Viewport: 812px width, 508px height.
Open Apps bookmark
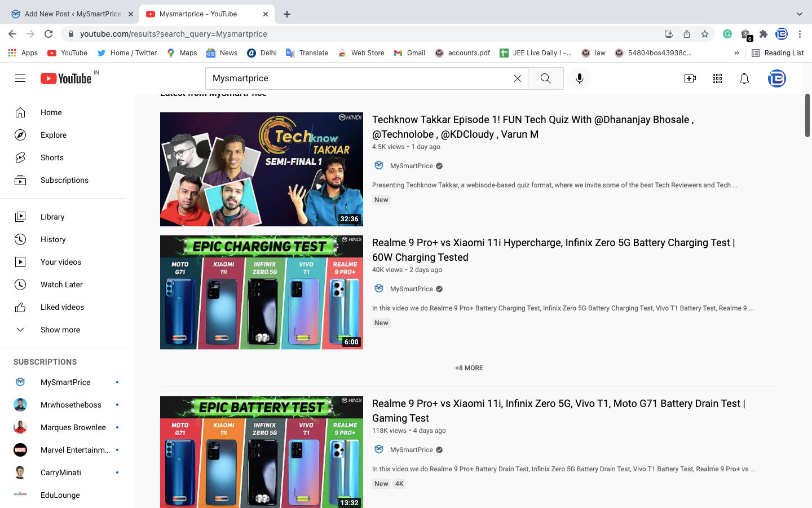click(23, 53)
